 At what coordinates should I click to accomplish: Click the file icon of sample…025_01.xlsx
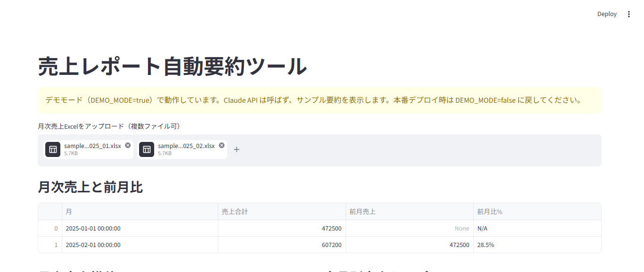pos(53,149)
